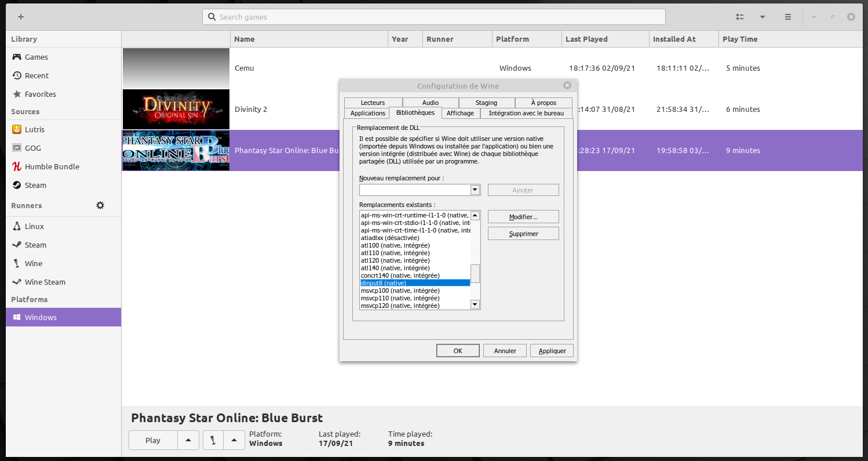Click the Search games field
Image resolution: width=868 pixels, height=461 pixels.
(x=433, y=17)
